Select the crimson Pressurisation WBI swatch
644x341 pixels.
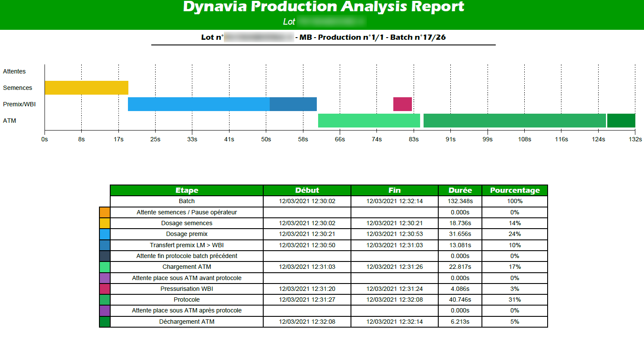tap(104, 288)
